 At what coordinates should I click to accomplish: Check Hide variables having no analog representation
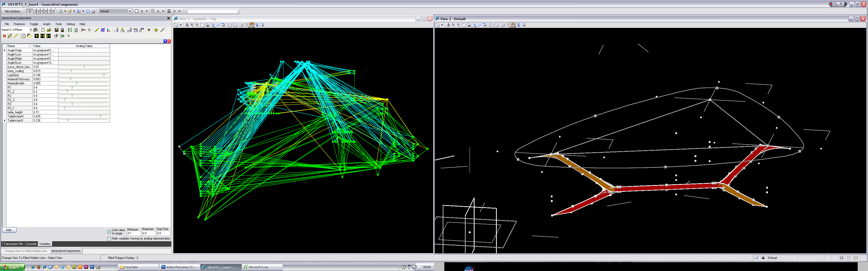point(109,239)
